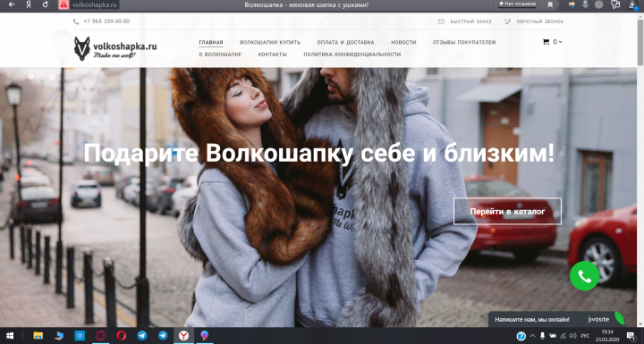The height and width of the screenshot is (344, 644).
Task: Bookmark the page with the bookmark icon
Action: [x=550, y=5]
